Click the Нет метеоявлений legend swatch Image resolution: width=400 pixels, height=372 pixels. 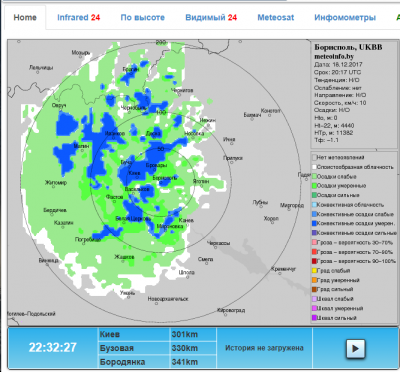314,157
